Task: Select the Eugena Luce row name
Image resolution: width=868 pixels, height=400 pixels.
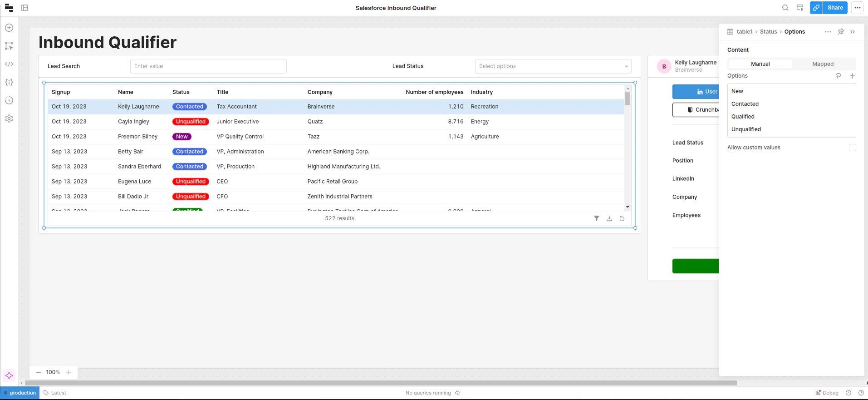Action: [x=135, y=182]
